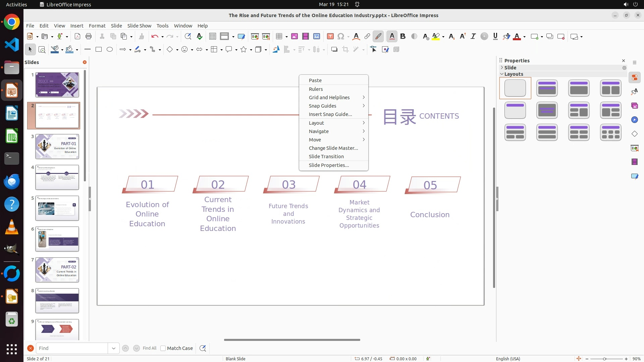The image size is (644, 362).
Task: Toggle the Display Grid icon
Action: pyautogui.click(x=212, y=37)
